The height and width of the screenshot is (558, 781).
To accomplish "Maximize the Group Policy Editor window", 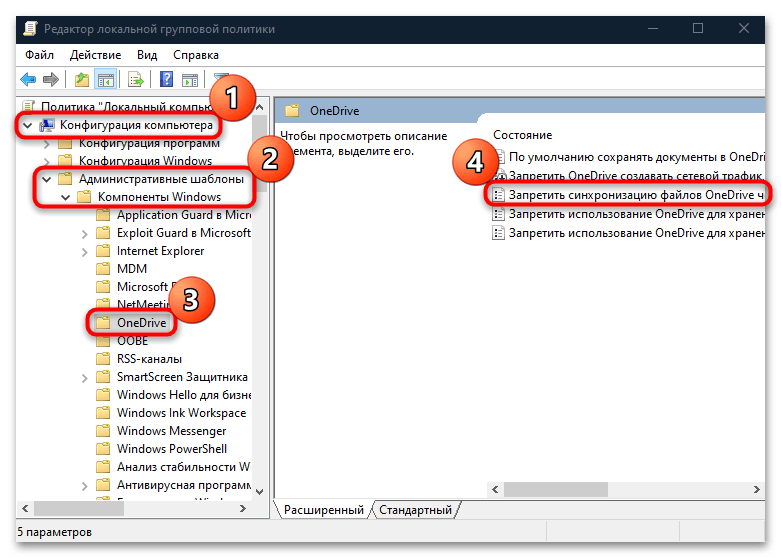I will point(698,28).
